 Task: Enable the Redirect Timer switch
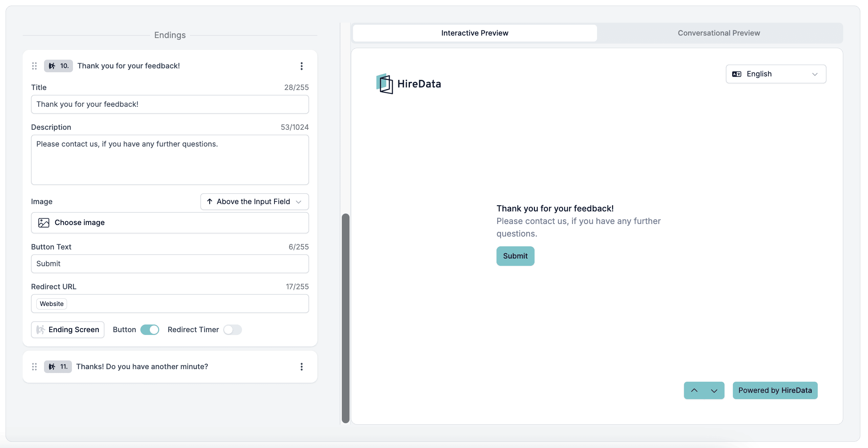(233, 330)
